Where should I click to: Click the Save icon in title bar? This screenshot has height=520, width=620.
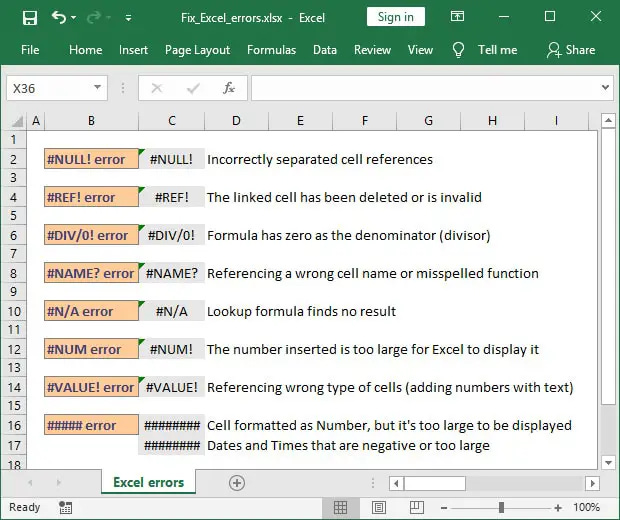tap(30, 18)
